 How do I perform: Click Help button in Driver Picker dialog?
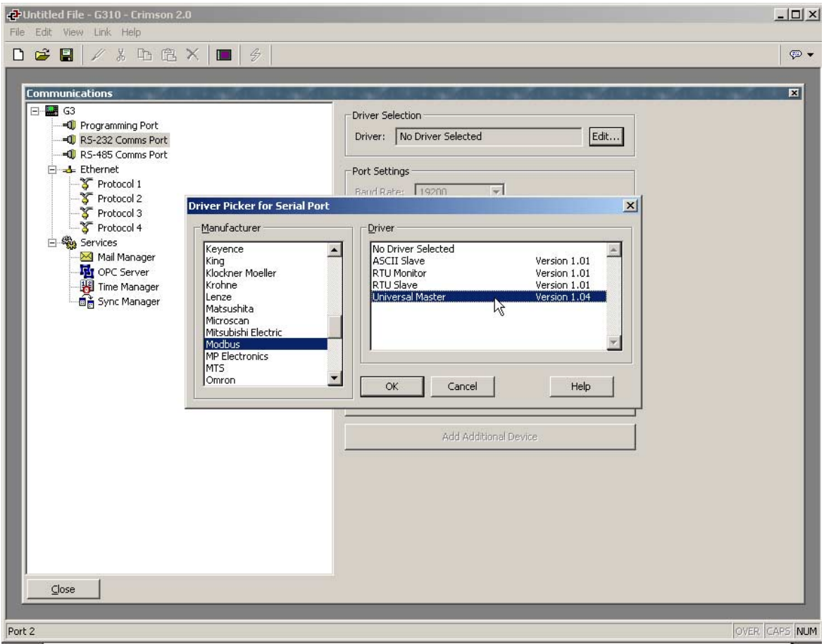pyautogui.click(x=581, y=386)
